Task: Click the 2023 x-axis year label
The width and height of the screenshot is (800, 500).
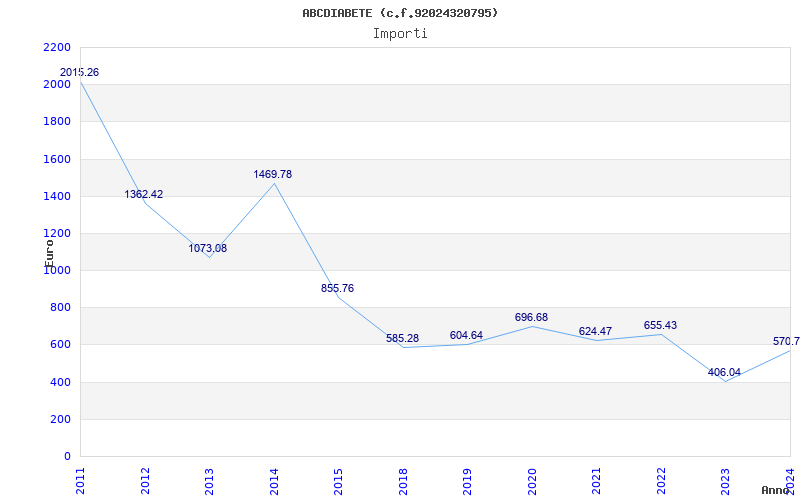Action: pos(726,481)
